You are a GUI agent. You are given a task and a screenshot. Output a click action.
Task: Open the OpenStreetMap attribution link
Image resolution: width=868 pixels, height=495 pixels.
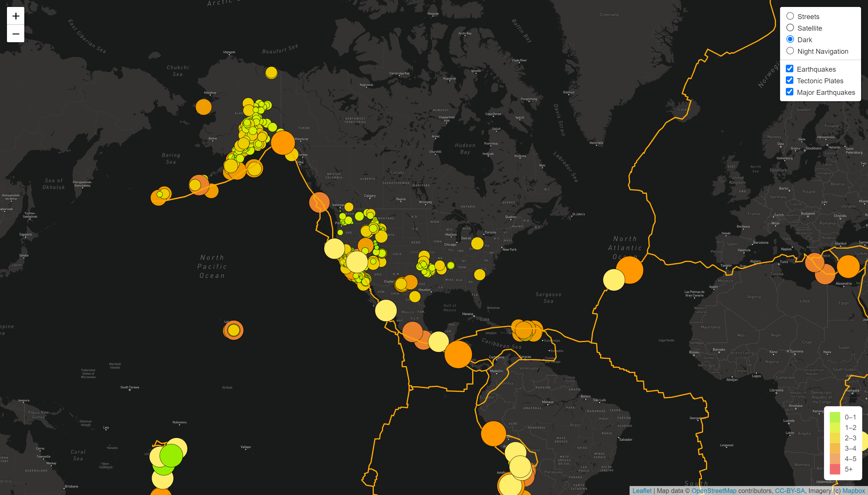point(714,491)
